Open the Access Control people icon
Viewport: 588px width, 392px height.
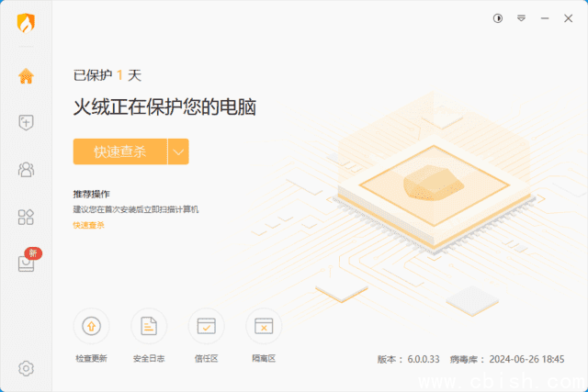[26, 170]
